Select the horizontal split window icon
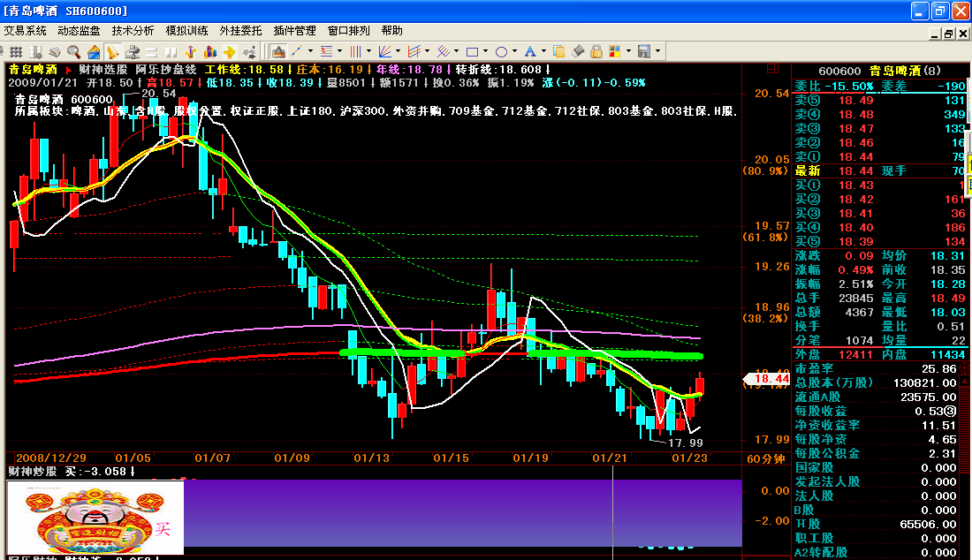Image resolution: width=972 pixels, height=560 pixels. (151, 51)
